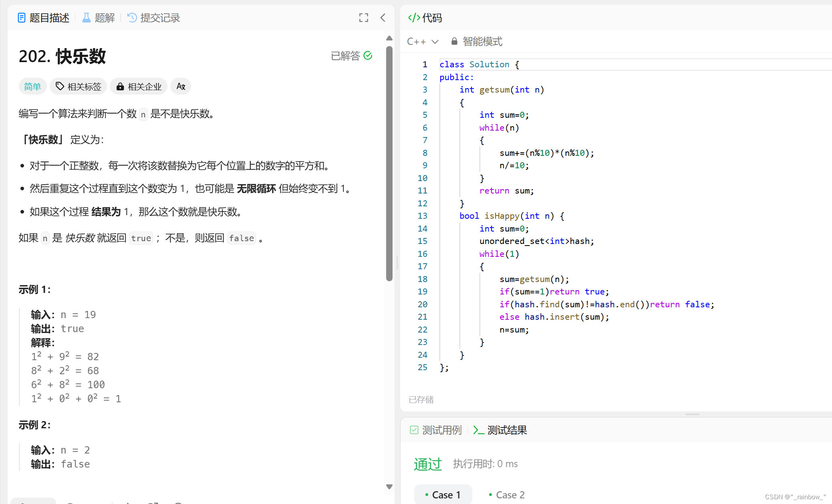Select the Case 1 test result
The image size is (832, 504).
coord(443,495)
